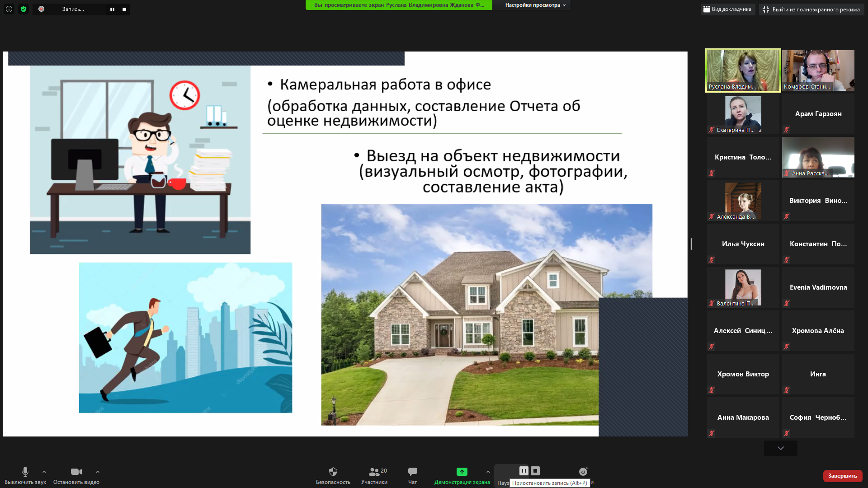Screen dimensions: 868x488
Task: Stop recording in top-left indicator
Action: pyautogui.click(x=124, y=9)
